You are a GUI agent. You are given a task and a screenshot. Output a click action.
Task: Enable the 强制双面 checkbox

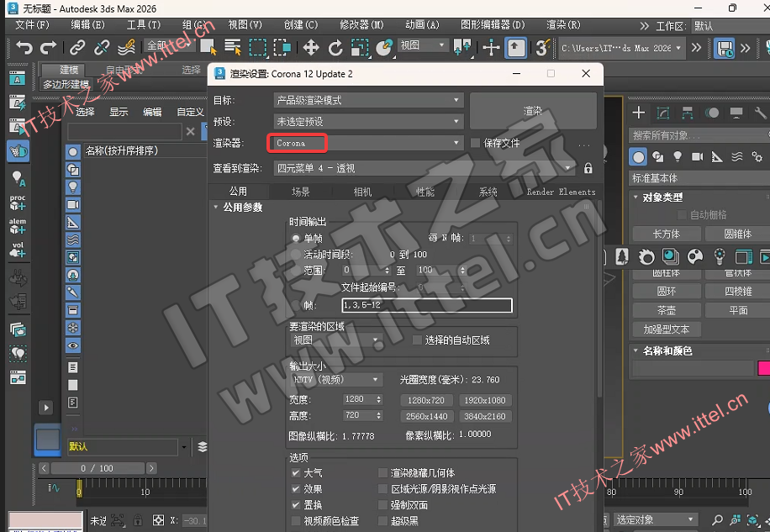pos(383,504)
